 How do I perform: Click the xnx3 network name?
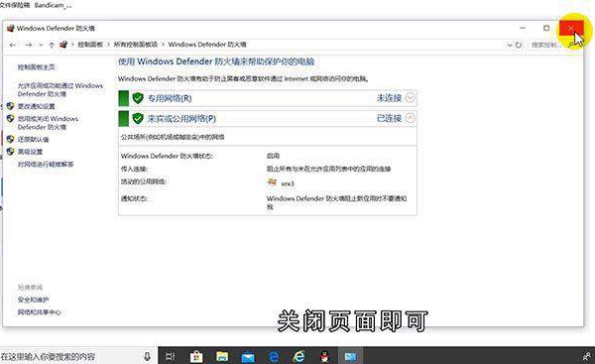coord(288,183)
